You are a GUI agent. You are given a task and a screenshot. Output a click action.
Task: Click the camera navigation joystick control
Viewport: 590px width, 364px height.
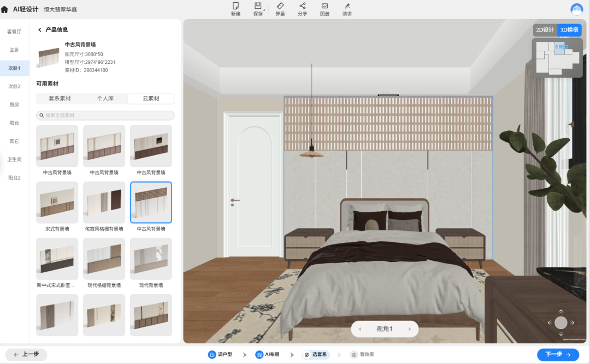point(560,323)
